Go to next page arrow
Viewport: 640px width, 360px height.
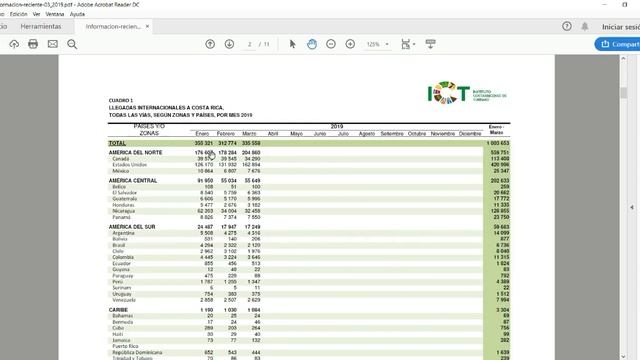click(229, 44)
